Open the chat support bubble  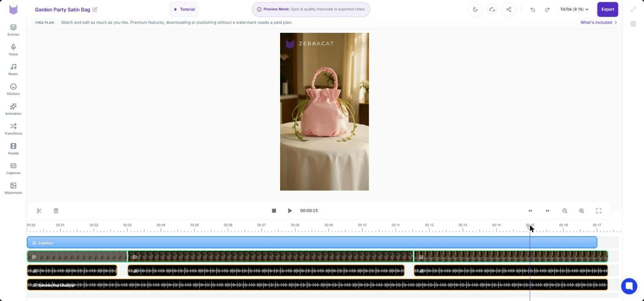click(629, 286)
